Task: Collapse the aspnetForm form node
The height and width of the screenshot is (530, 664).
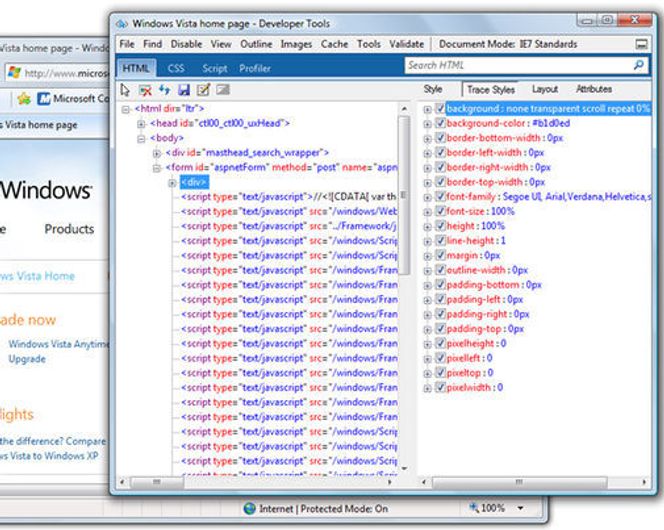Action: pyautogui.click(x=156, y=168)
